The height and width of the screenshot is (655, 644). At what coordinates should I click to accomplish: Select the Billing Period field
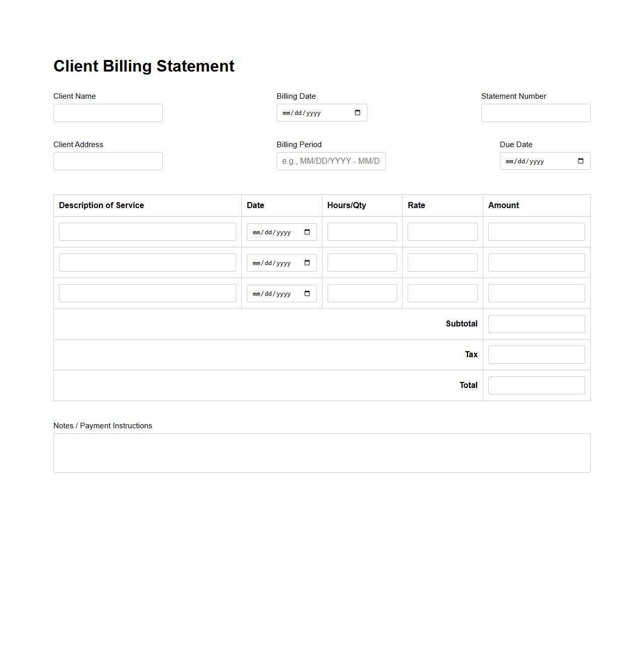[x=331, y=161]
